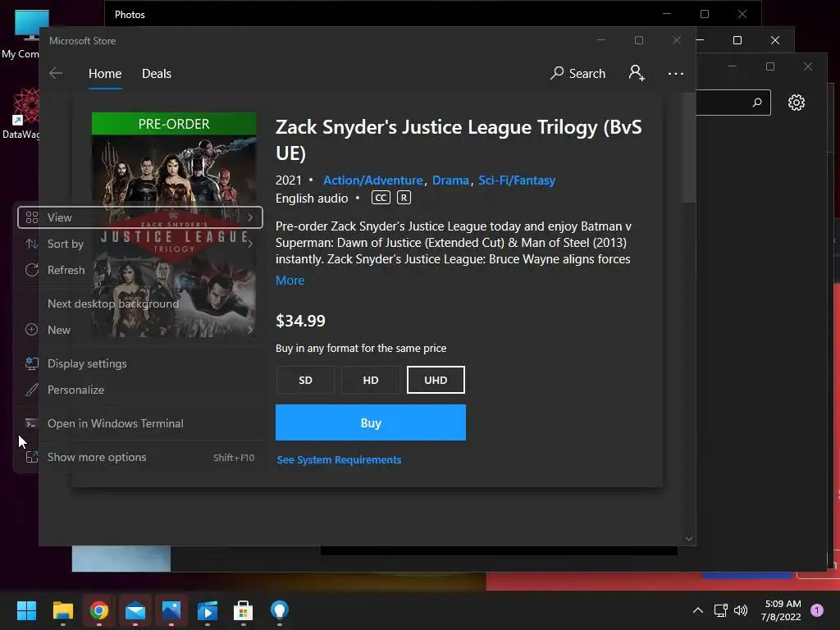Click the Store vertical scrollbar thumb
The height and width of the screenshot is (630, 840).
pos(689,148)
